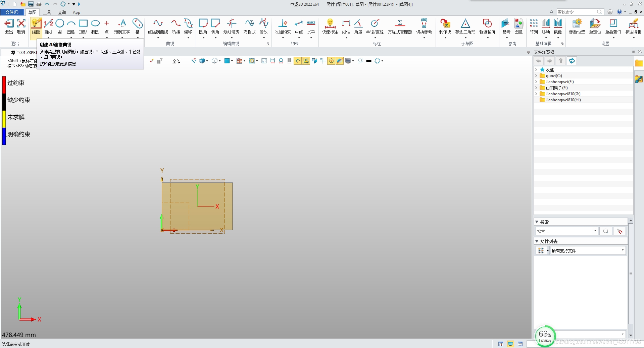The width and height of the screenshot is (644, 348).
Task: Toggle the highlighted stamp icon in the view bar
Action: [x=306, y=61]
